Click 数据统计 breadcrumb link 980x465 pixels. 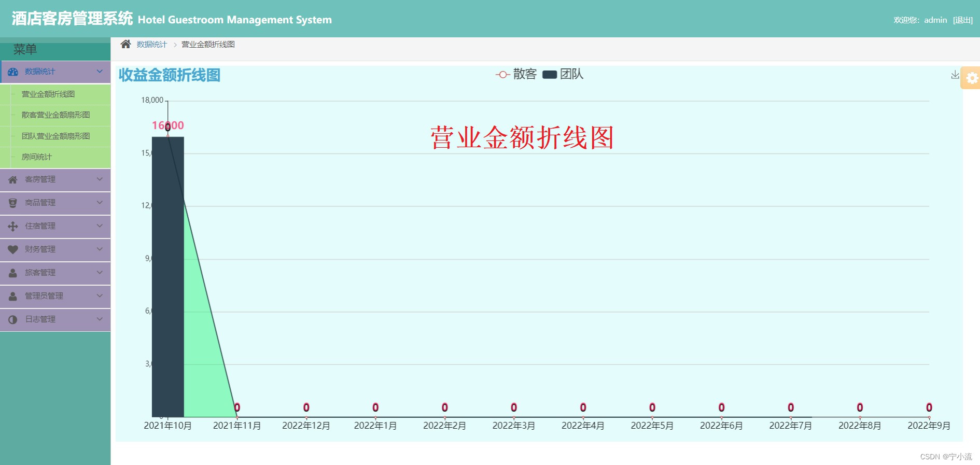[152, 45]
